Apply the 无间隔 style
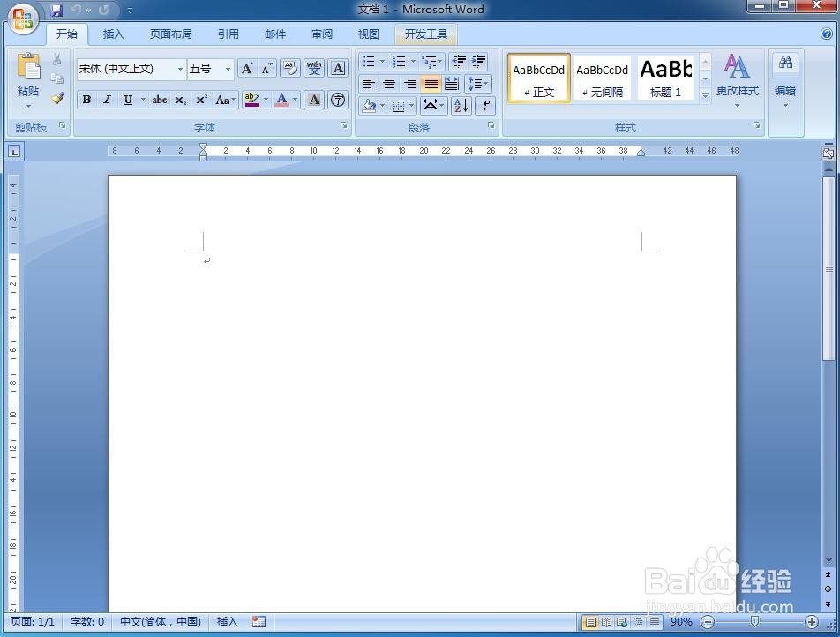This screenshot has width=840, height=637. pos(602,79)
